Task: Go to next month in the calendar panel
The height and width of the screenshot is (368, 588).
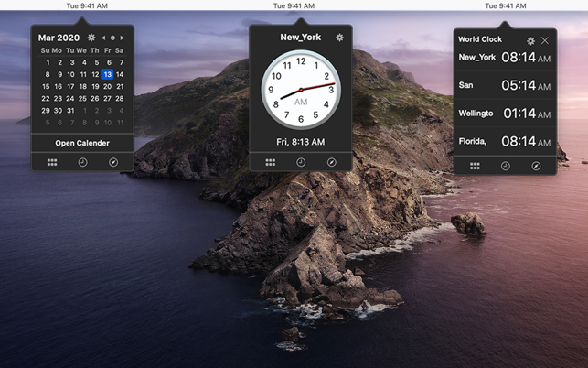Action: tap(123, 38)
